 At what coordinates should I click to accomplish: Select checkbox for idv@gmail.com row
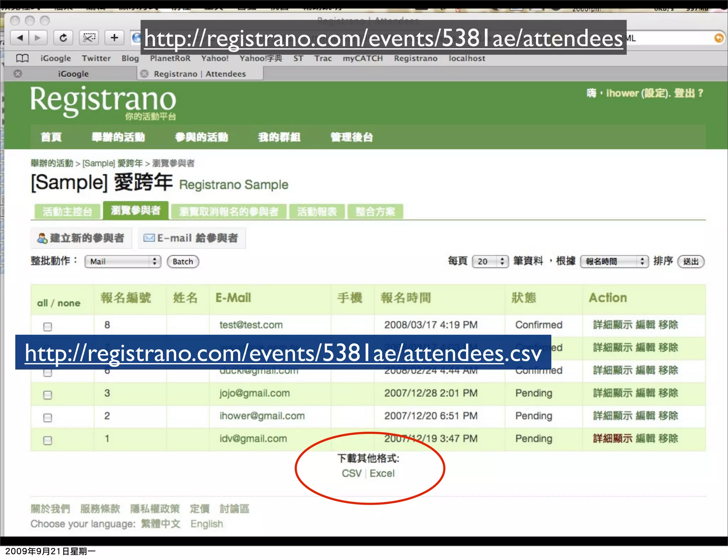(47, 440)
